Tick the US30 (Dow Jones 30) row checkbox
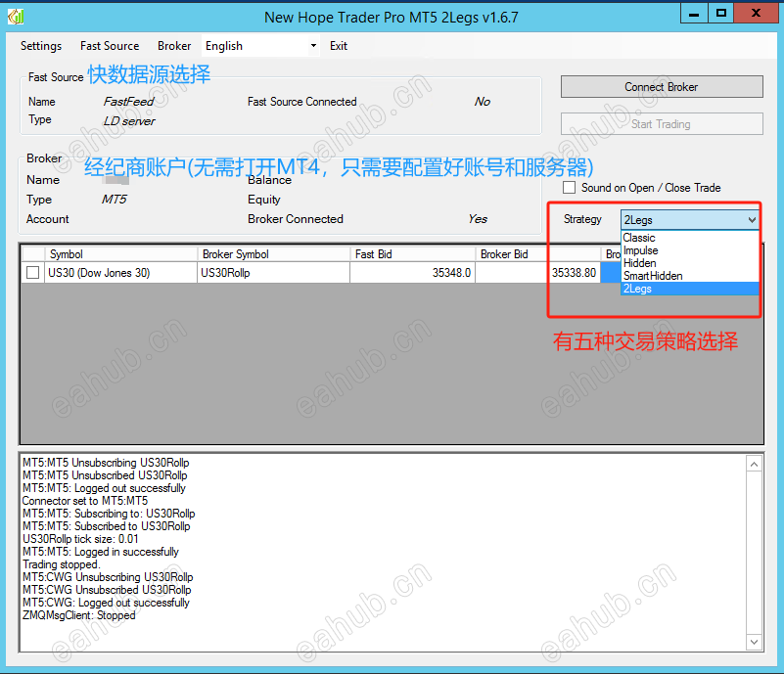Viewport: 784px width, 674px height. (x=33, y=273)
